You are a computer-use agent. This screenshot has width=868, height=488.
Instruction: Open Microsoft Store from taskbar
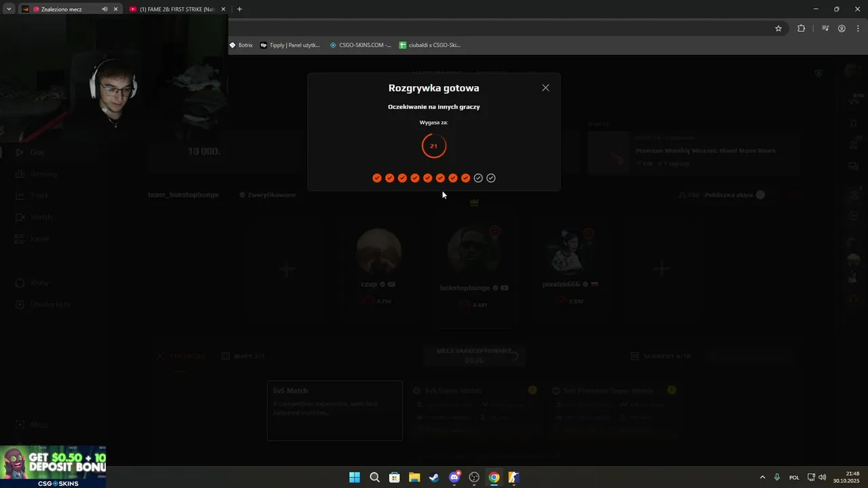point(394,477)
